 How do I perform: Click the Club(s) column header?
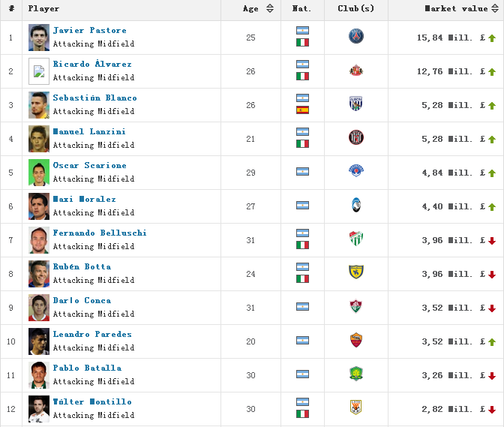(x=355, y=9)
